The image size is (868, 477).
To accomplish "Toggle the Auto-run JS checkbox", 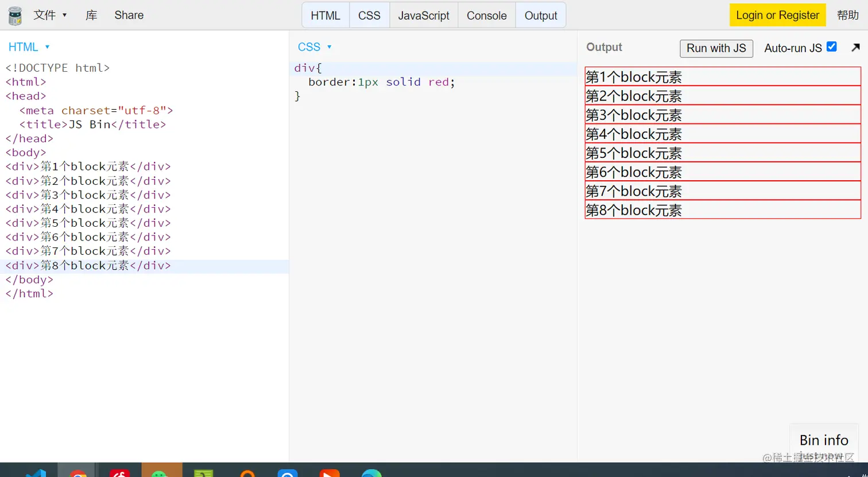I will click(831, 47).
